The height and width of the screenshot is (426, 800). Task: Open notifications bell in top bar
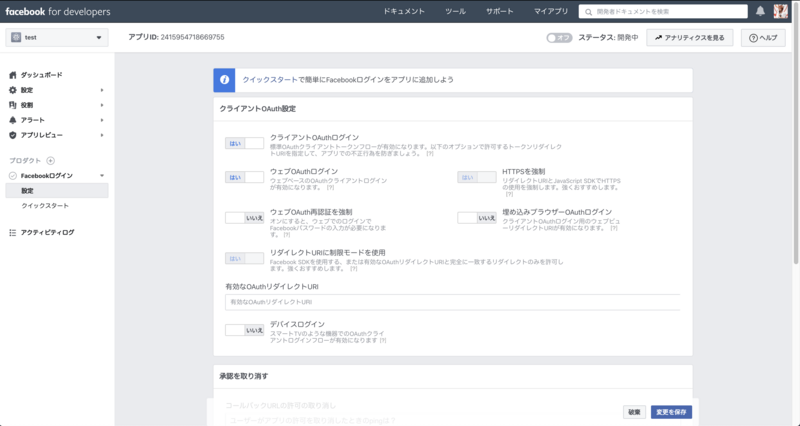click(760, 11)
